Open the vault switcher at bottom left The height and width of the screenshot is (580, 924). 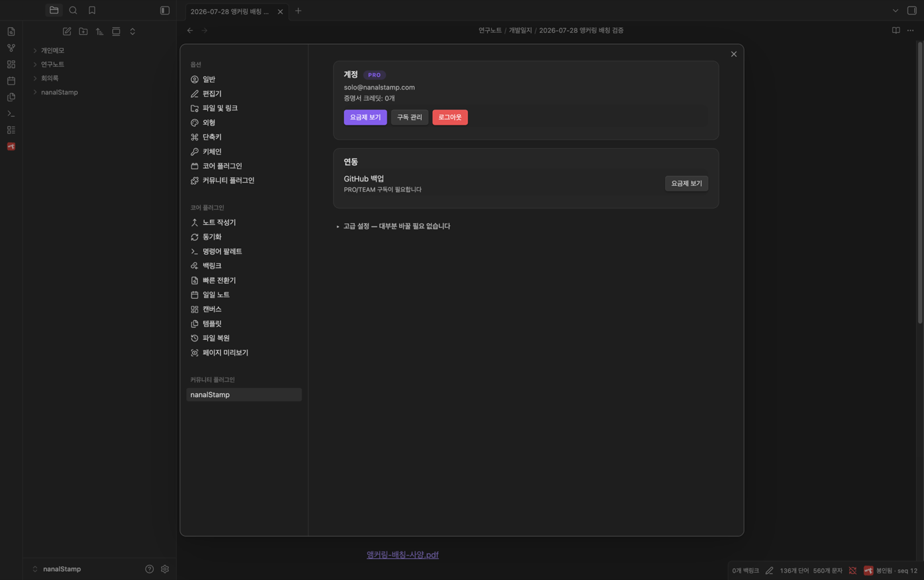coord(57,569)
